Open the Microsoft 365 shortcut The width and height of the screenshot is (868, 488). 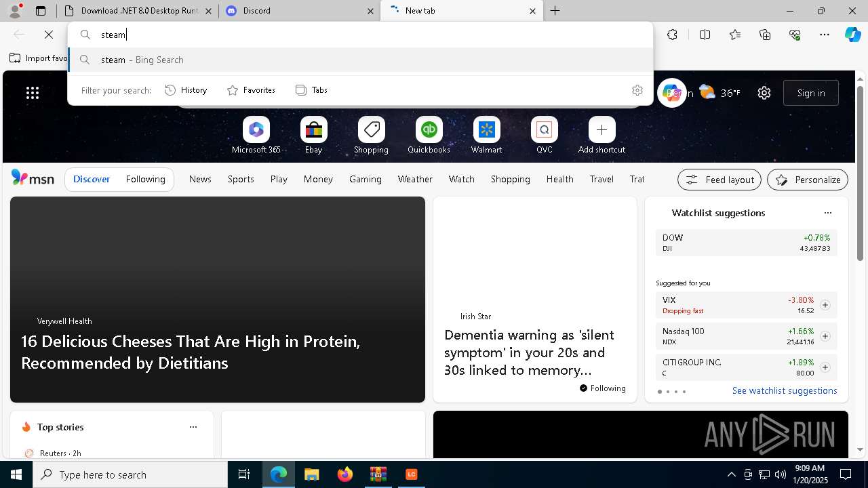256,135
